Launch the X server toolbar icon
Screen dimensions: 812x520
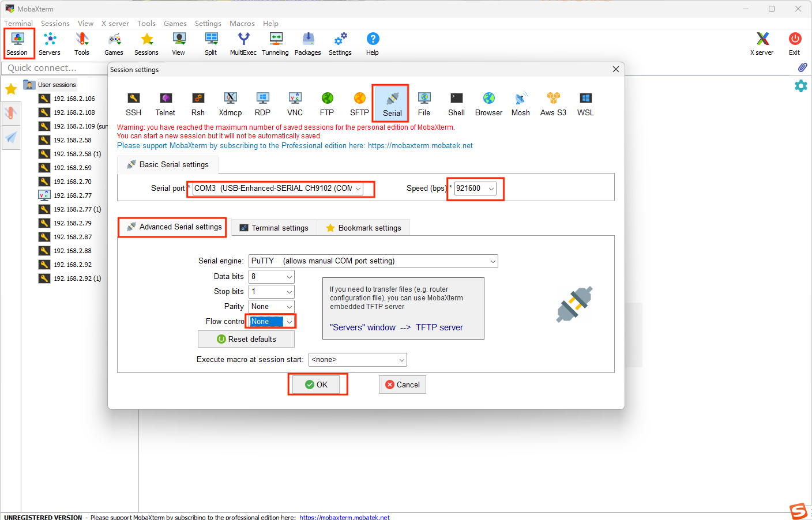tap(762, 44)
